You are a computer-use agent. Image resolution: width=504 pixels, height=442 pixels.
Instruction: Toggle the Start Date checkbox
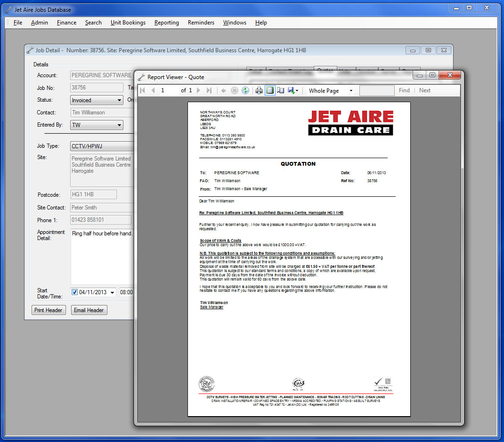click(x=74, y=292)
